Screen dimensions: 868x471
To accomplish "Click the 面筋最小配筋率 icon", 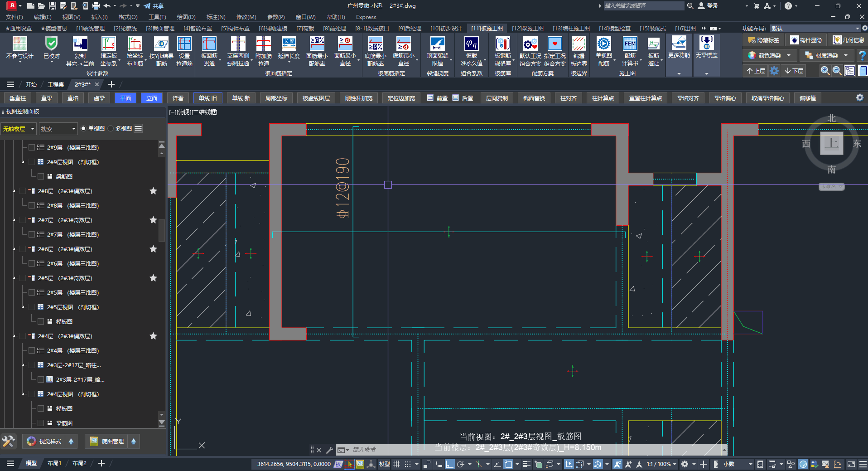I will 317,44.
